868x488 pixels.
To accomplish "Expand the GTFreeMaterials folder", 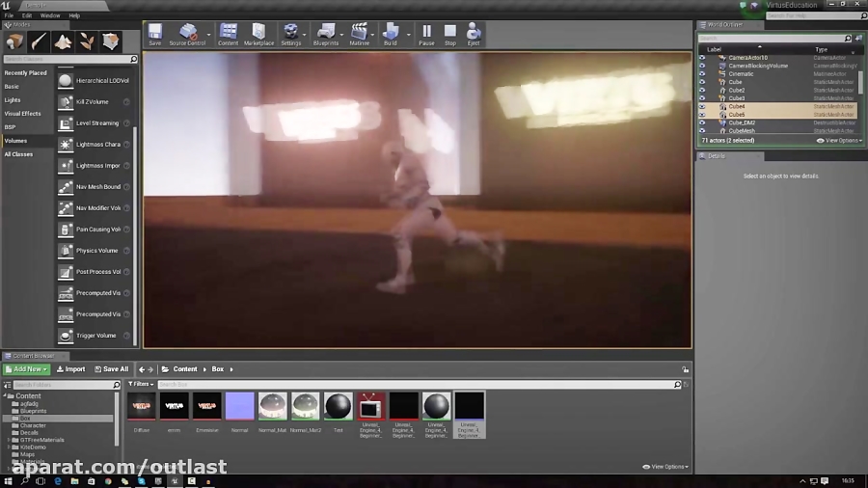I will click(x=9, y=440).
